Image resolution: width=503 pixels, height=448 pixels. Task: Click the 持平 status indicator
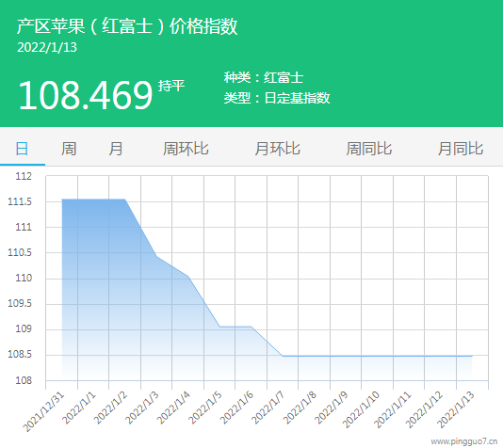click(x=171, y=86)
